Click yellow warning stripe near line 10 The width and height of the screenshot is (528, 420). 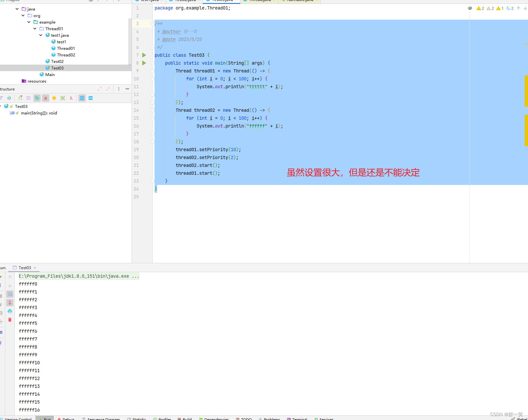click(x=526, y=91)
